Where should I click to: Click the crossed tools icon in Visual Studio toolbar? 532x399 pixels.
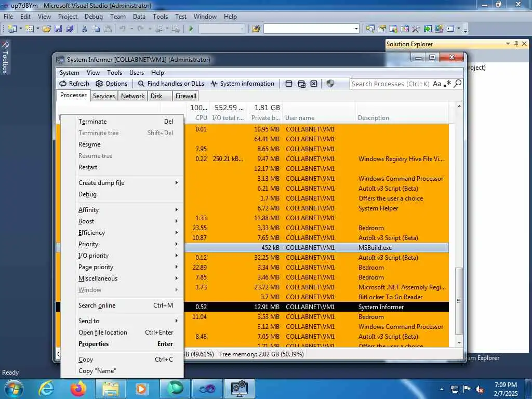click(416, 29)
